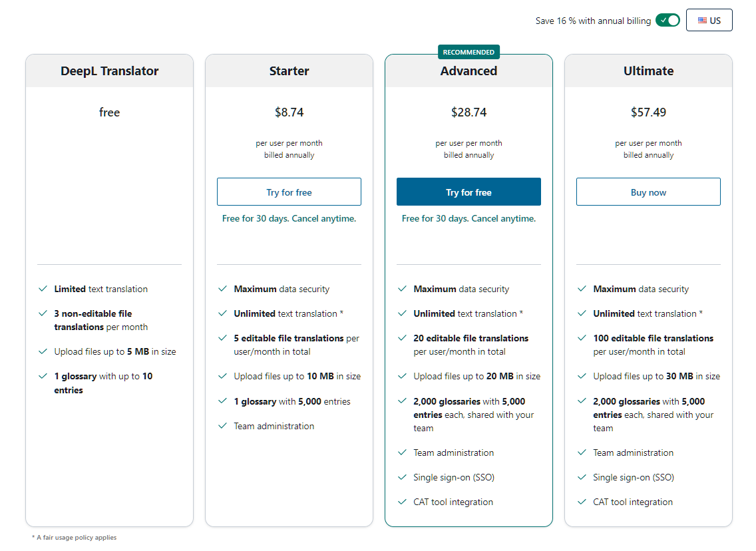Click the RECOMMENDED badge above Advanced
The width and height of the screenshot is (756, 551).
tap(469, 51)
